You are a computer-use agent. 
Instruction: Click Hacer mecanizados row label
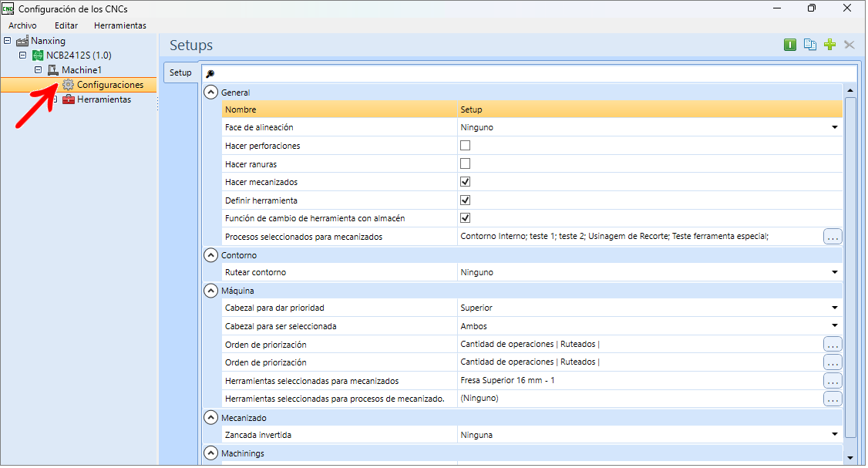[261, 182]
